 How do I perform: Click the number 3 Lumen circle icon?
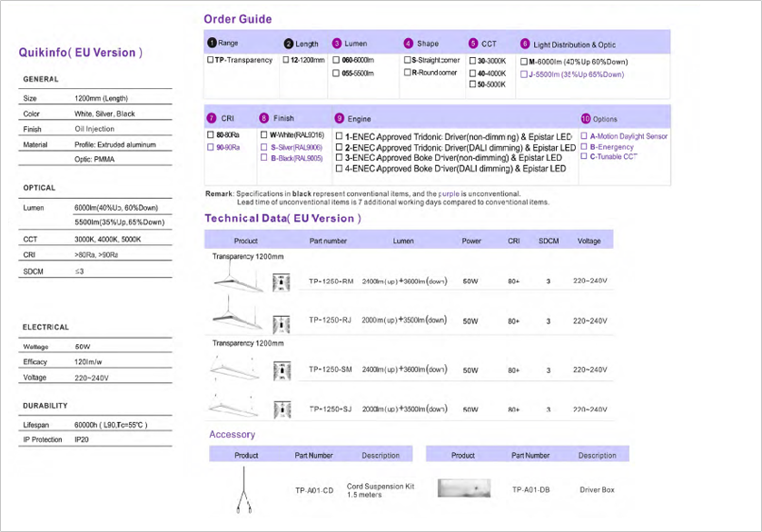337,43
